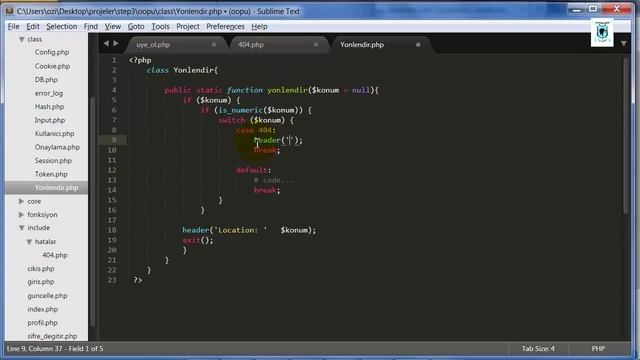Collapse the class folder
The height and width of the screenshot is (360, 640).
[21, 40]
